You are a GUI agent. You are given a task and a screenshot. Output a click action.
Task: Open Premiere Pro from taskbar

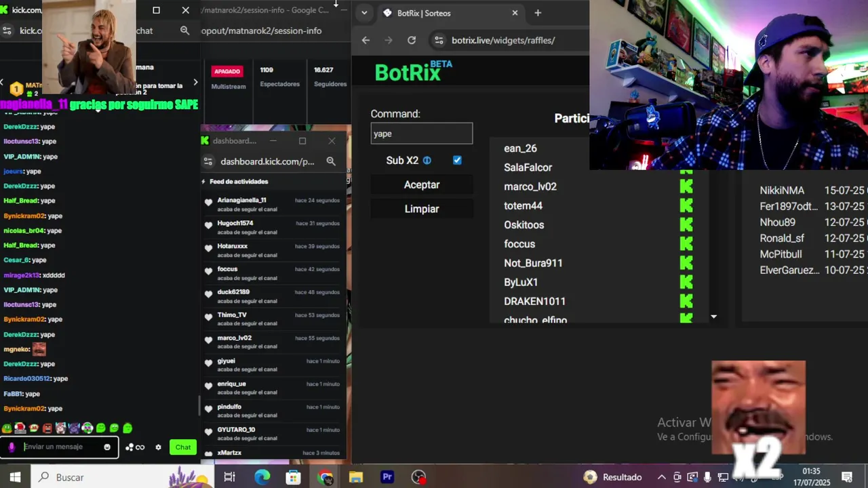click(x=387, y=477)
